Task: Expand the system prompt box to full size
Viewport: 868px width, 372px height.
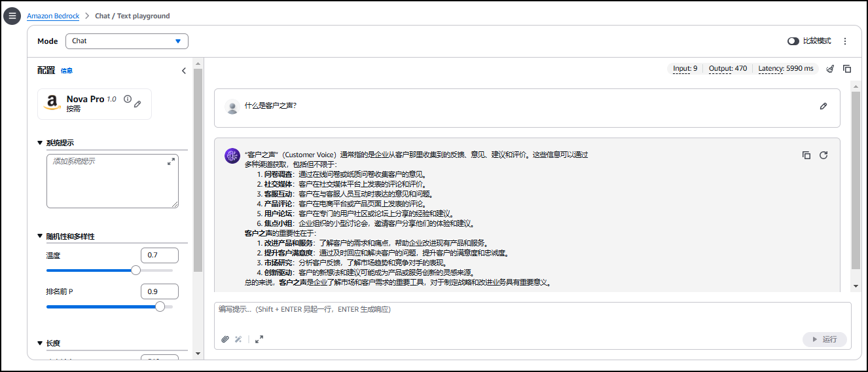Action: [172, 161]
